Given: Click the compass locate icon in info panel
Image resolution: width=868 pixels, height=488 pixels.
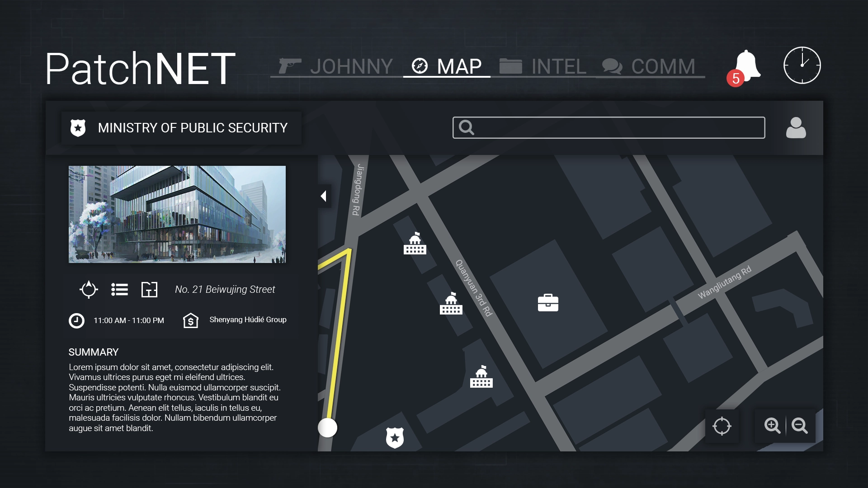Looking at the screenshot, I should click(89, 289).
